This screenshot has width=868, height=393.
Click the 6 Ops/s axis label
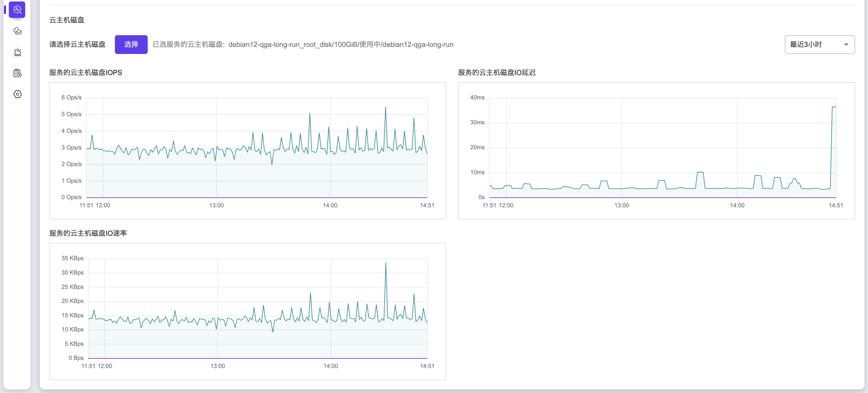tap(72, 97)
